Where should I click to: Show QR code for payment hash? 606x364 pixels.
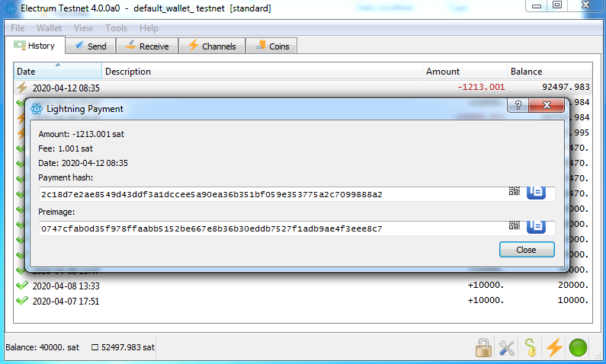click(515, 191)
